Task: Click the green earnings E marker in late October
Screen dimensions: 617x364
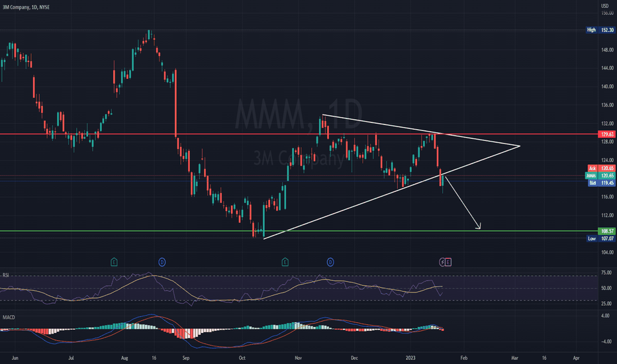Action: [285, 262]
